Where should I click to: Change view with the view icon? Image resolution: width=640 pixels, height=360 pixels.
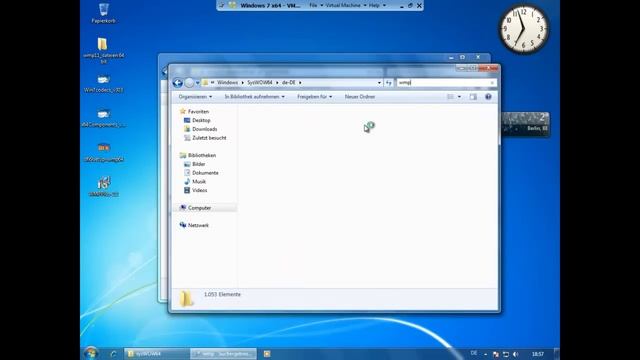[451, 97]
